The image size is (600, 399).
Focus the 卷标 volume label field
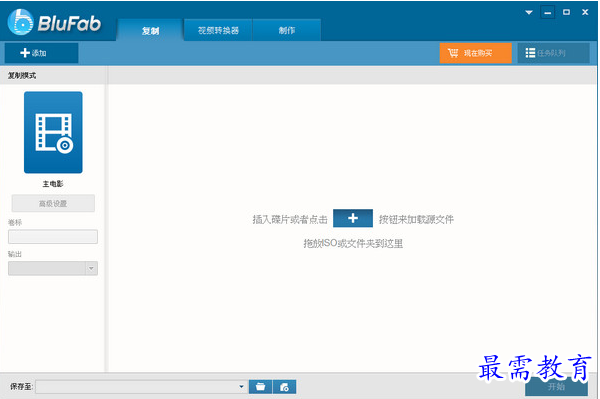point(53,237)
